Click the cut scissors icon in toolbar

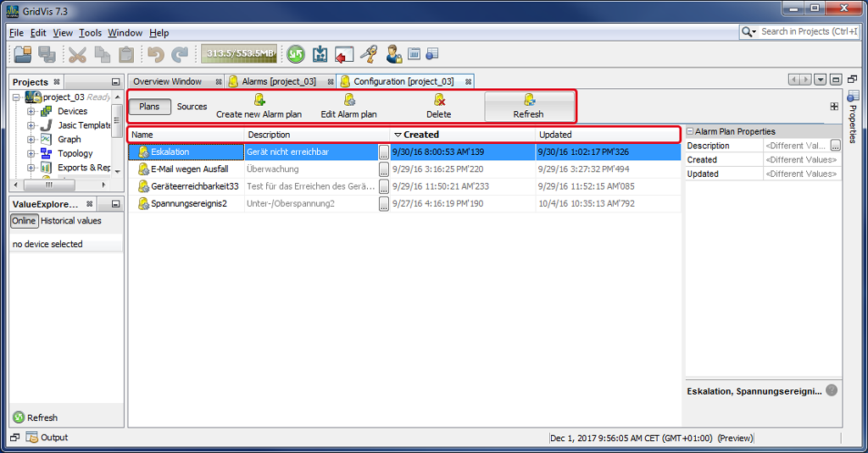[78, 55]
